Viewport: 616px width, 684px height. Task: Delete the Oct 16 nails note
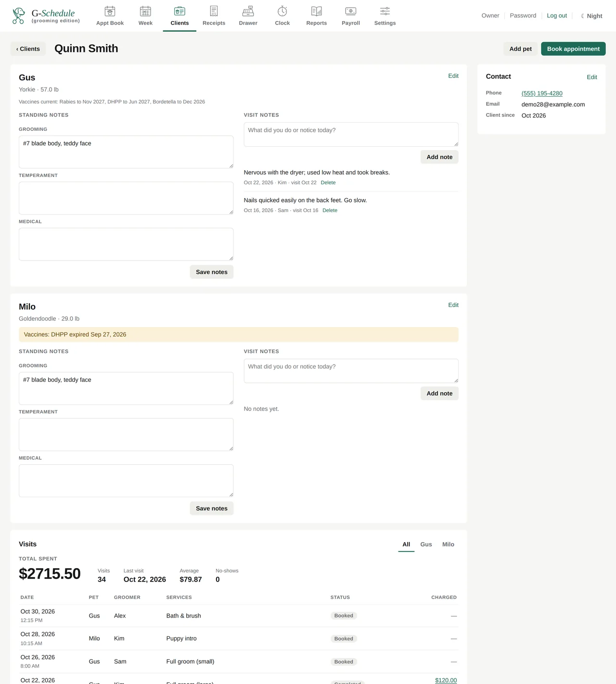(x=330, y=211)
